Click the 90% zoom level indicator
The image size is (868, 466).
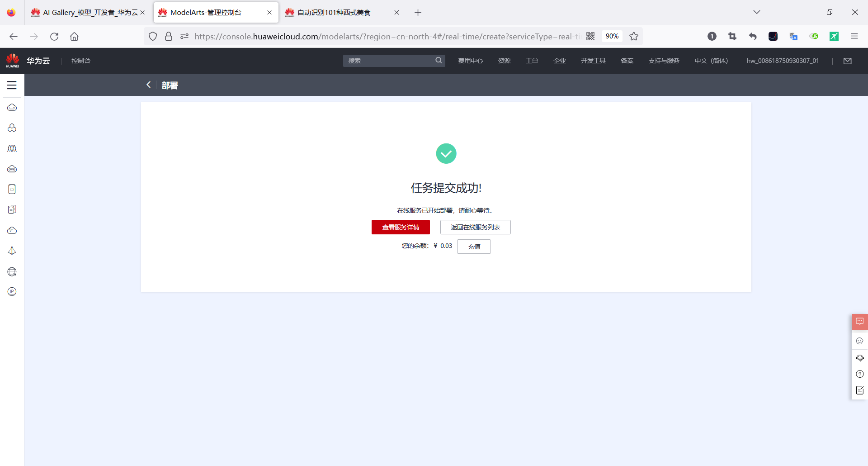pyautogui.click(x=612, y=36)
